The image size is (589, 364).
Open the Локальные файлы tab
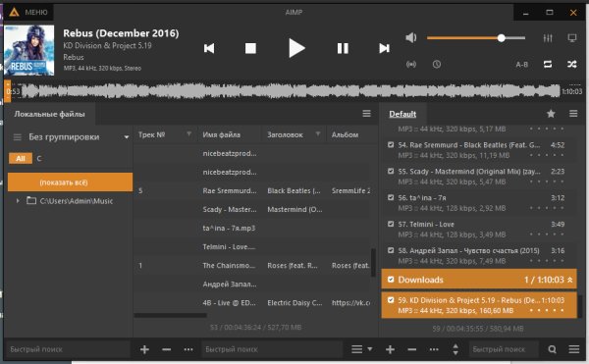pos(50,114)
